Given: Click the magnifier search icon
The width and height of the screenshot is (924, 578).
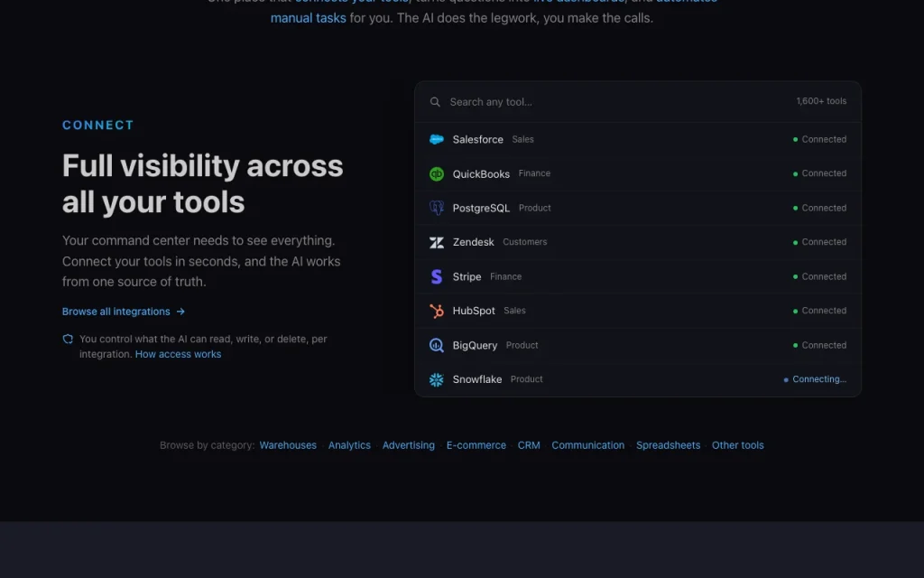Looking at the screenshot, I should pos(435,102).
